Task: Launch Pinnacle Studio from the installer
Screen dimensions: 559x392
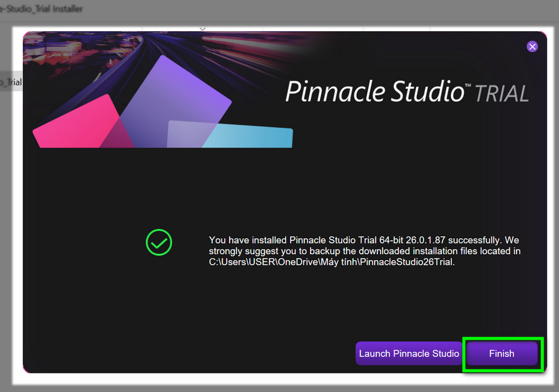Action: click(409, 354)
